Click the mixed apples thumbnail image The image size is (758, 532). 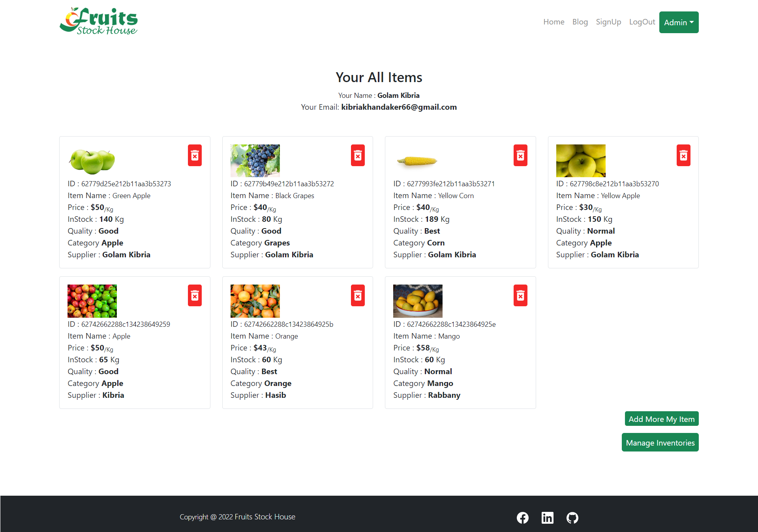(92, 301)
